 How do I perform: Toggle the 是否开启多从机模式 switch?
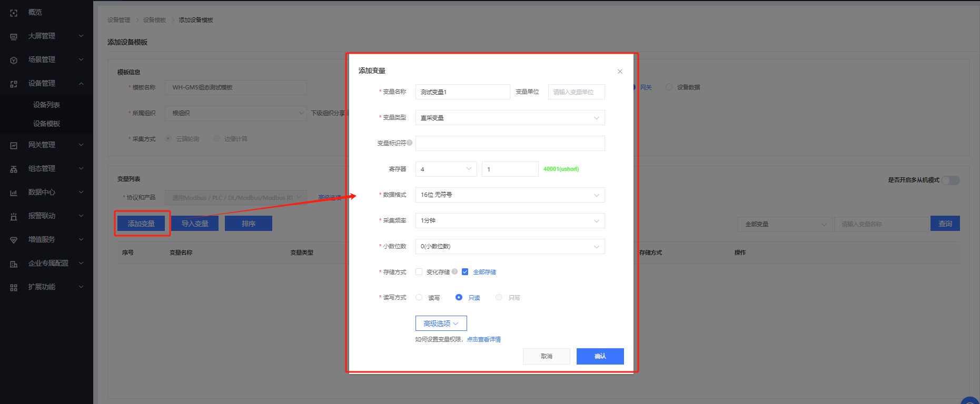(951, 180)
